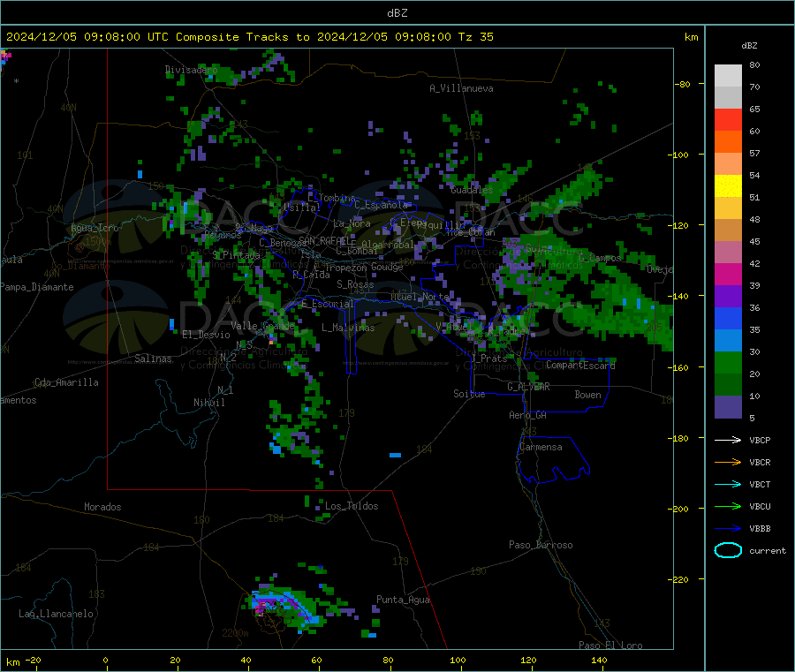
Task: Click the 'Lag.Llancanelo' map label
Action: pos(56,614)
